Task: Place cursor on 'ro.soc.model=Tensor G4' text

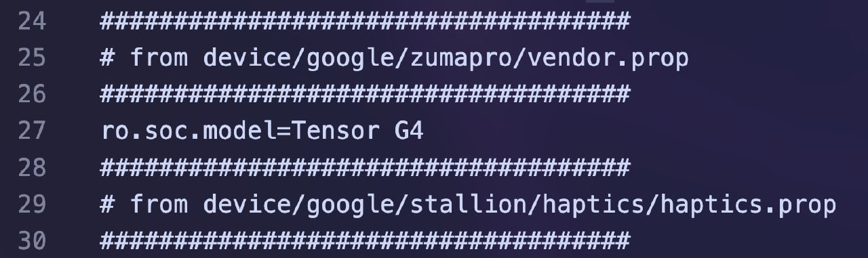Action: pyautogui.click(x=262, y=131)
